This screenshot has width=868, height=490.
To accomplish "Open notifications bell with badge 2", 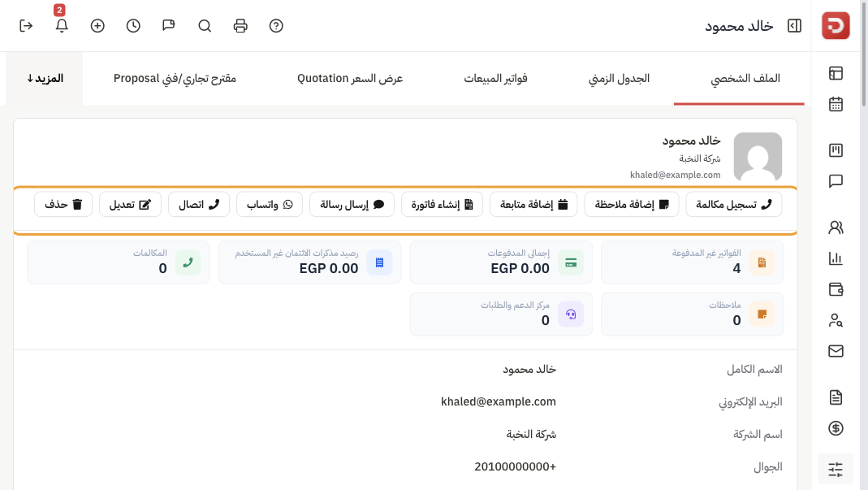I will click(x=62, y=25).
